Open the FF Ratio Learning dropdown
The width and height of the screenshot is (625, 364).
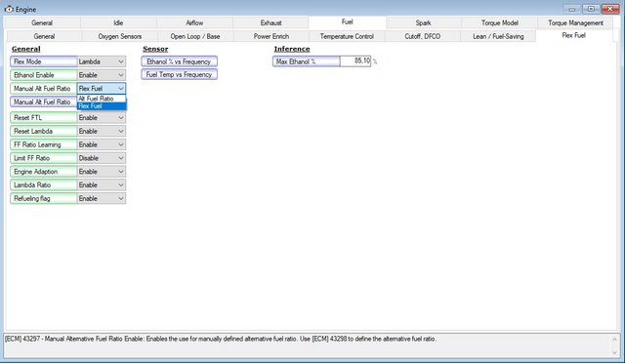102,144
